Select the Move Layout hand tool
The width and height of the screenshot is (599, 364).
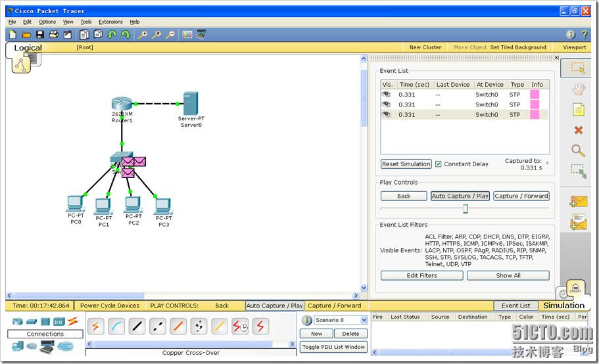579,89
